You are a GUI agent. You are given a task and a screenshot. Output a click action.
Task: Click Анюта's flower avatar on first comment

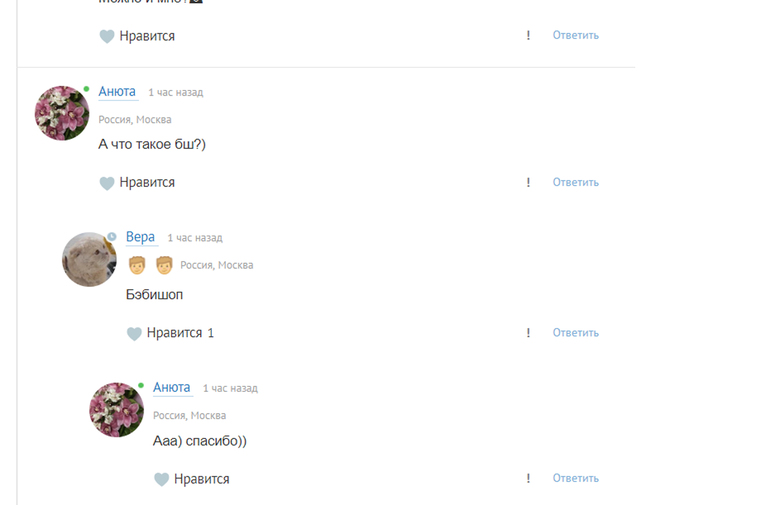(x=62, y=113)
